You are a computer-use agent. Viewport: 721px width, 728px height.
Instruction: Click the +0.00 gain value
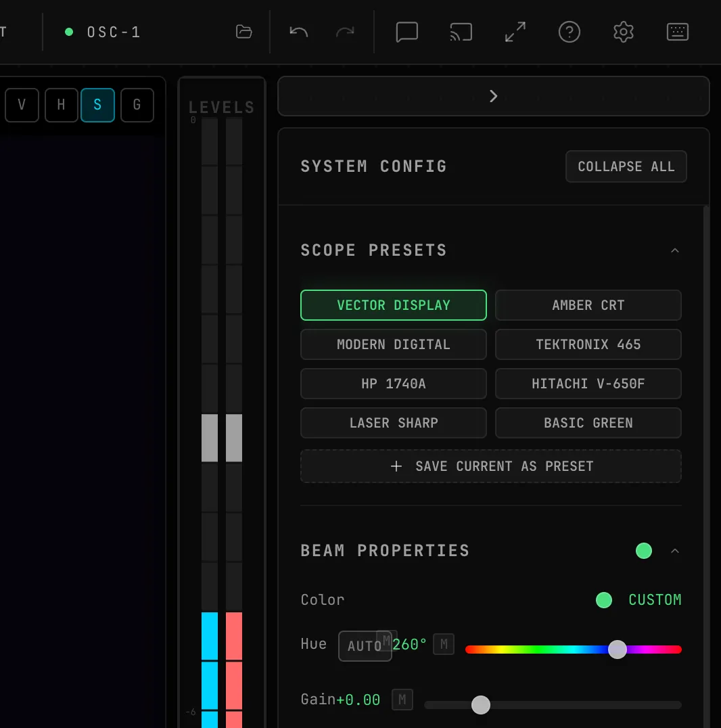(x=358, y=700)
